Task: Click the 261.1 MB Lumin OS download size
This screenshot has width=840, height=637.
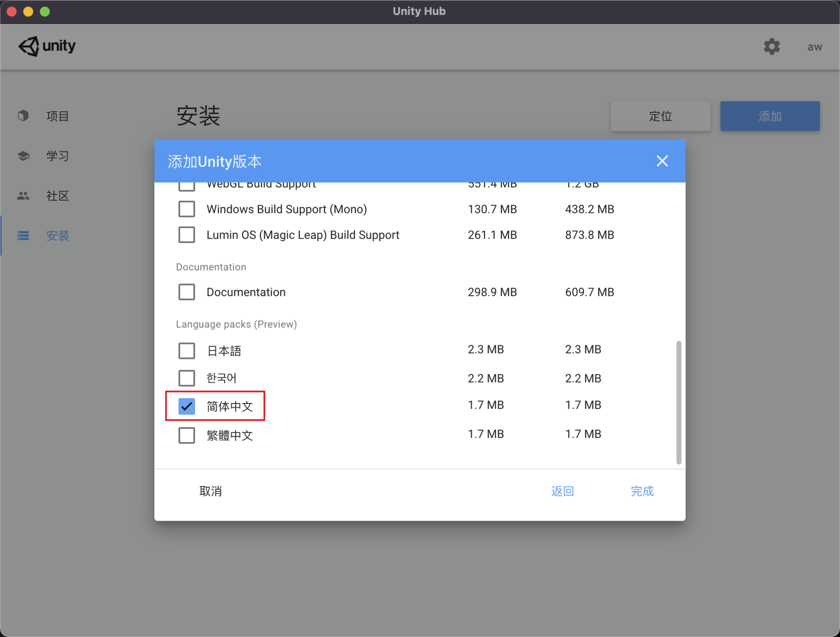Action: (492, 235)
